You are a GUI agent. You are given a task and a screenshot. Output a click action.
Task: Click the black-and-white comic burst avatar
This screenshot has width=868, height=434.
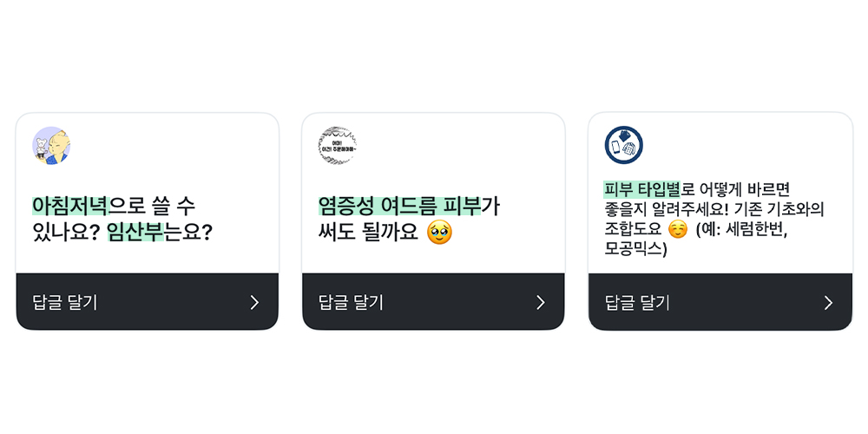(338, 146)
